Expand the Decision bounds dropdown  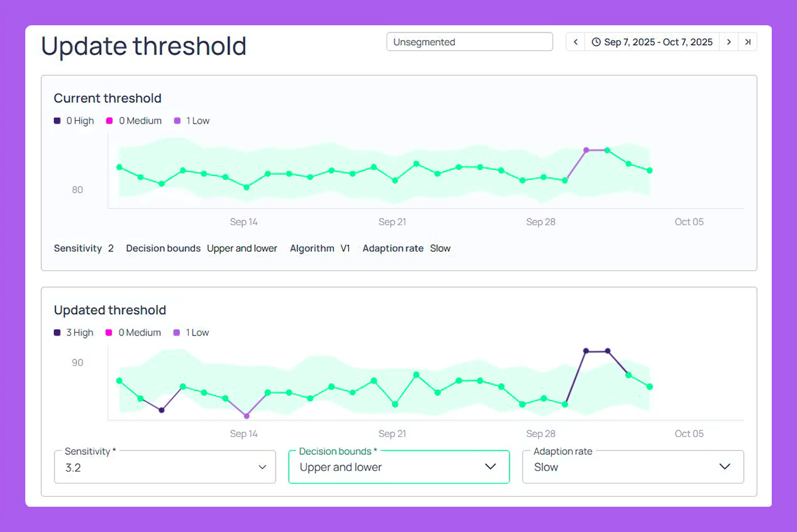(398, 467)
